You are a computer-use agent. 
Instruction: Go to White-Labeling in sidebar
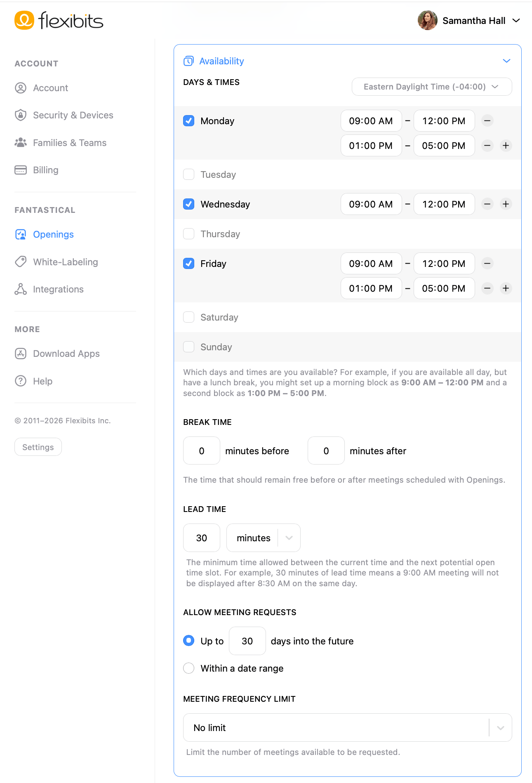(66, 262)
